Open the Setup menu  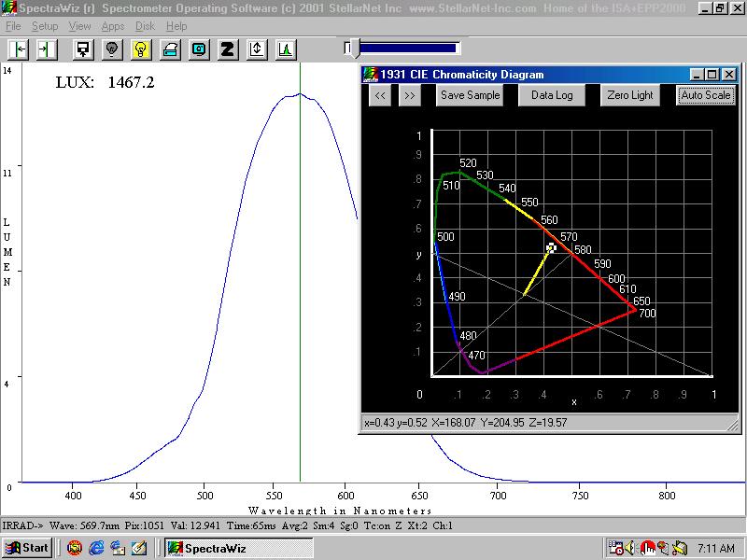[45, 26]
